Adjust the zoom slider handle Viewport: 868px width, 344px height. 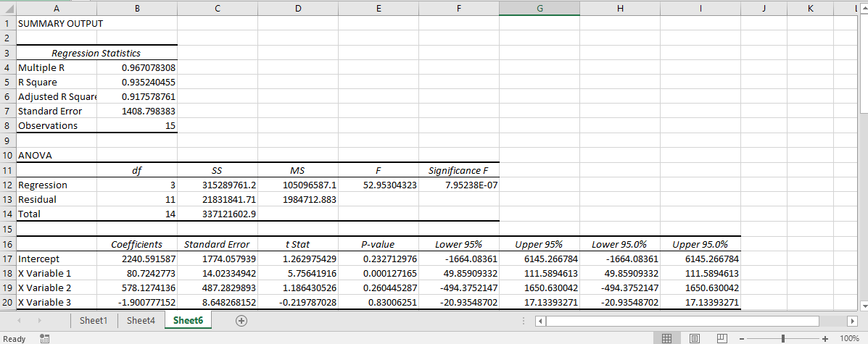coord(782,338)
